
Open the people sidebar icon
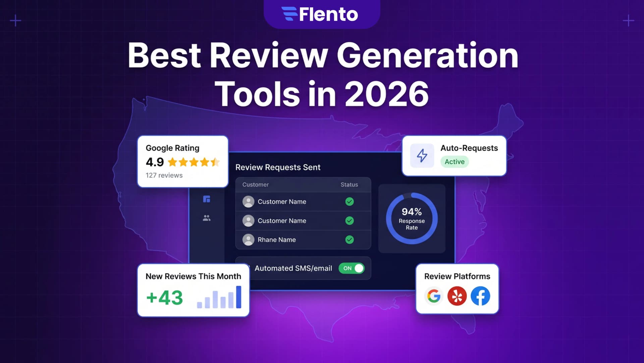tap(207, 218)
